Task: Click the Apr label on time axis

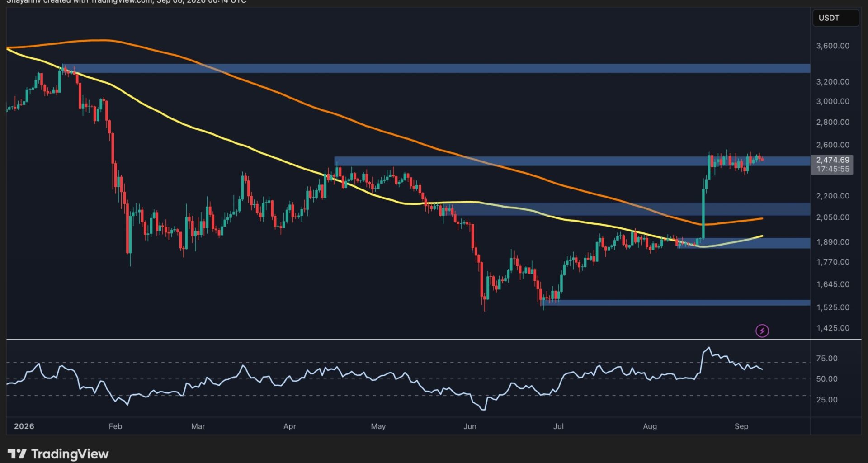Action: click(290, 426)
